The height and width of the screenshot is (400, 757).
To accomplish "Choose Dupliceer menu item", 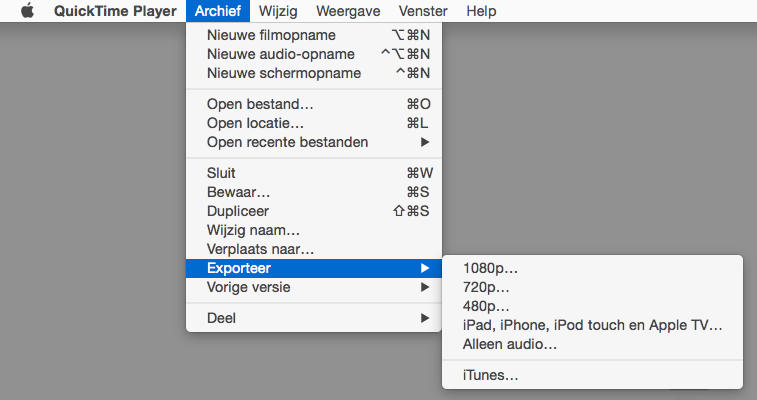I will (x=314, y=211).
